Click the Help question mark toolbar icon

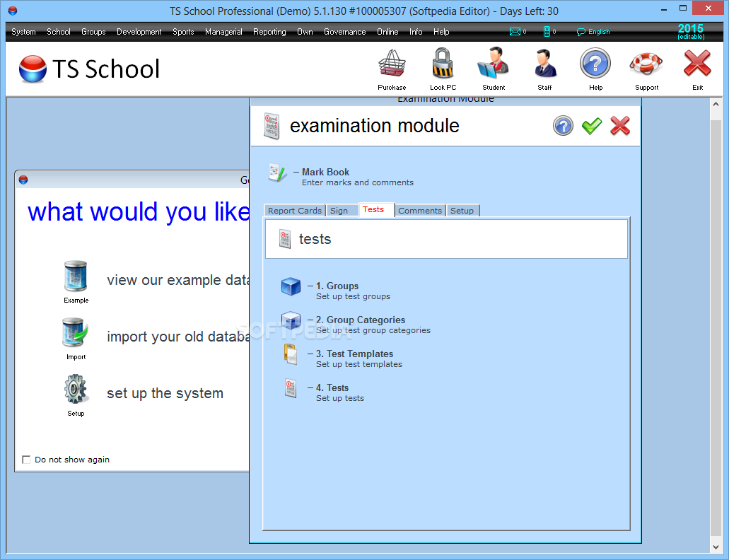(595, 63)
